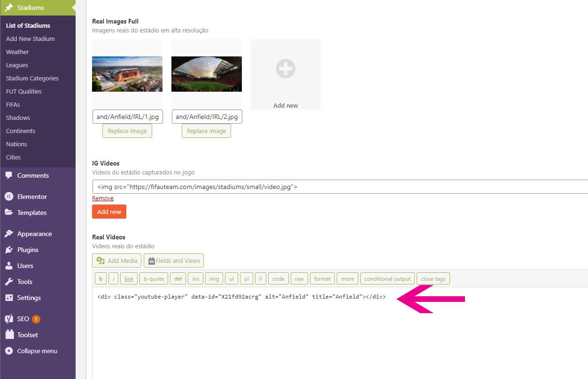Image resolution: width=588 pixels, height=379 pixels.
Task: Open Stadium Categories submenu item
Action: click(32, 78)
